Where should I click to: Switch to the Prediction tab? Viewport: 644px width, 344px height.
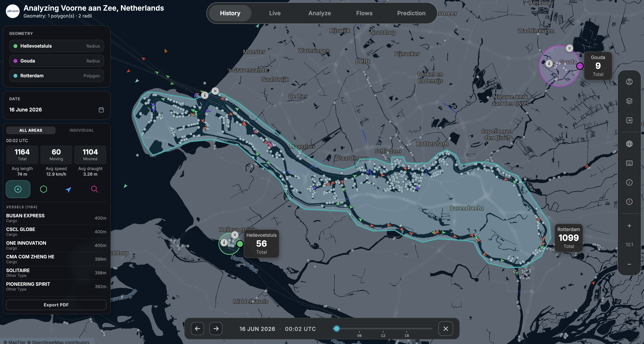point(411,13)
